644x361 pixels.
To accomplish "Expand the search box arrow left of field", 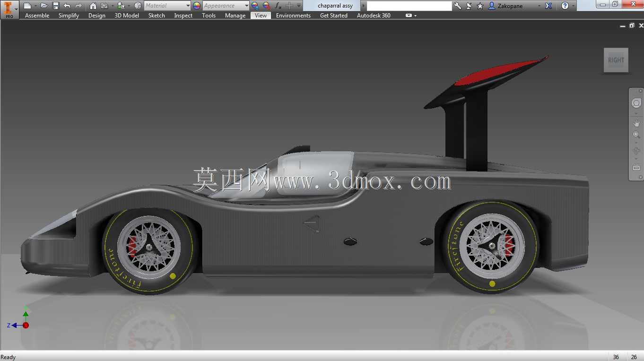I will [364, 6].
